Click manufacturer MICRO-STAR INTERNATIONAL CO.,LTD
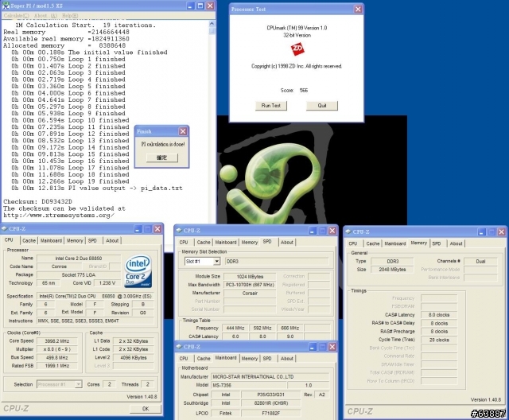 (270, 377)
